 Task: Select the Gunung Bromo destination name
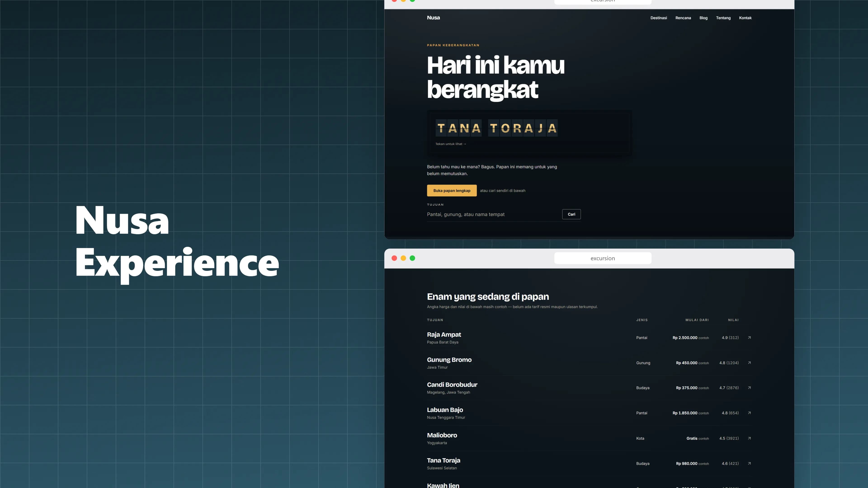449,360
